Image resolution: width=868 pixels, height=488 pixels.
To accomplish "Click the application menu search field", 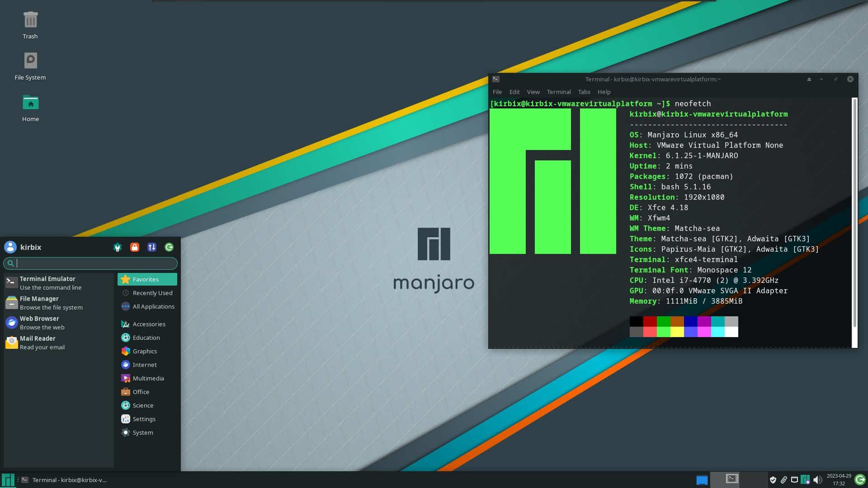I will point(90,263).
